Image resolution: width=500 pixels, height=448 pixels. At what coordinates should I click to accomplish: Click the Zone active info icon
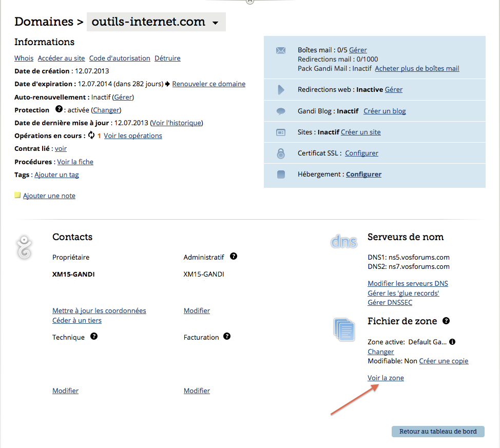click(452, 342)
